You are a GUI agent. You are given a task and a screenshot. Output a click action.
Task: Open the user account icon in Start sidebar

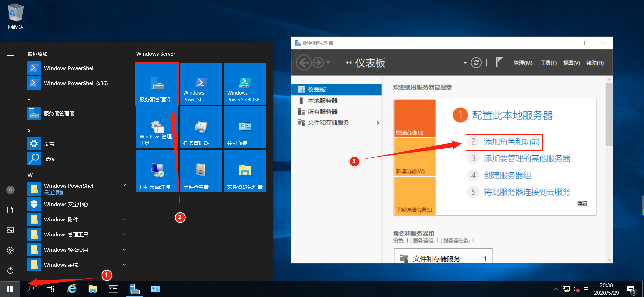click(x=10, y=190)
